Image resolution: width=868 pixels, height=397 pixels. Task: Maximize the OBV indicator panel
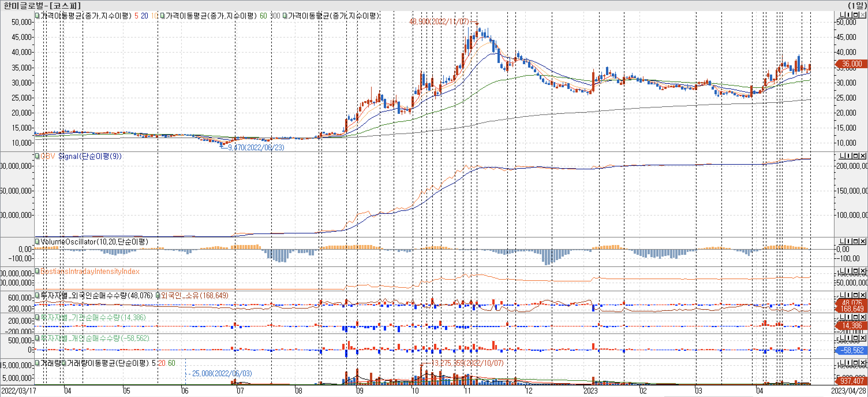coord(856,156)
